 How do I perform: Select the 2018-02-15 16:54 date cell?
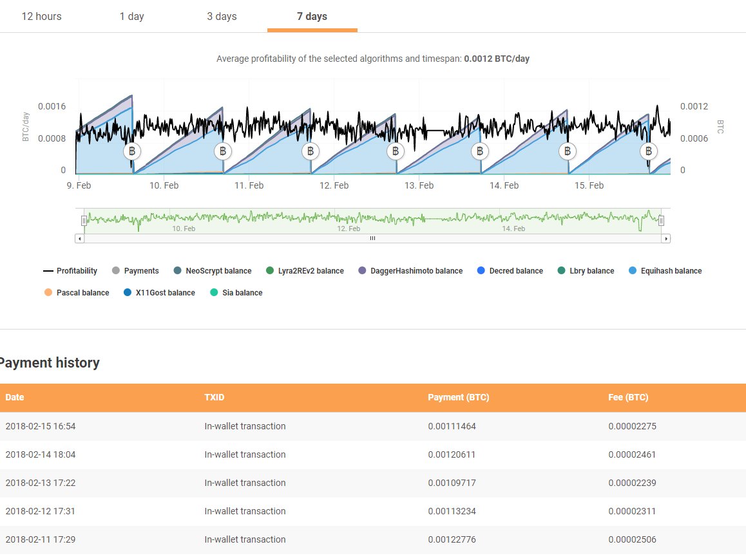pos(41,426)
